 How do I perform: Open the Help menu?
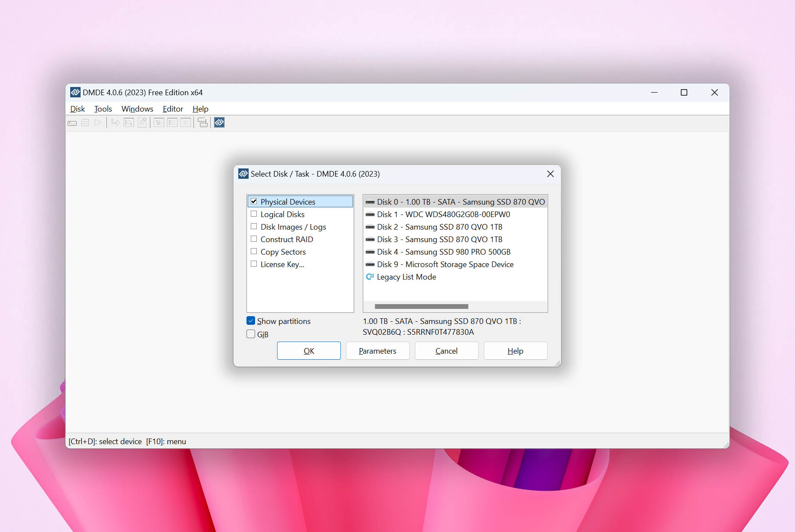pyautogui.click(x=200, y=109)
